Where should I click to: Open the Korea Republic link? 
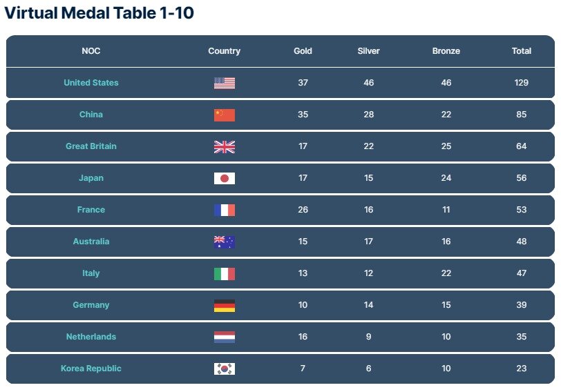coord(91,369)
